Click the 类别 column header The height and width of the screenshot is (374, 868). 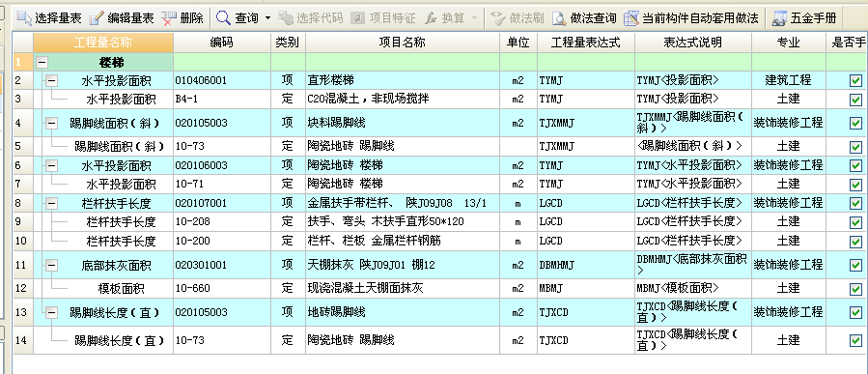[x=288, y=43]
